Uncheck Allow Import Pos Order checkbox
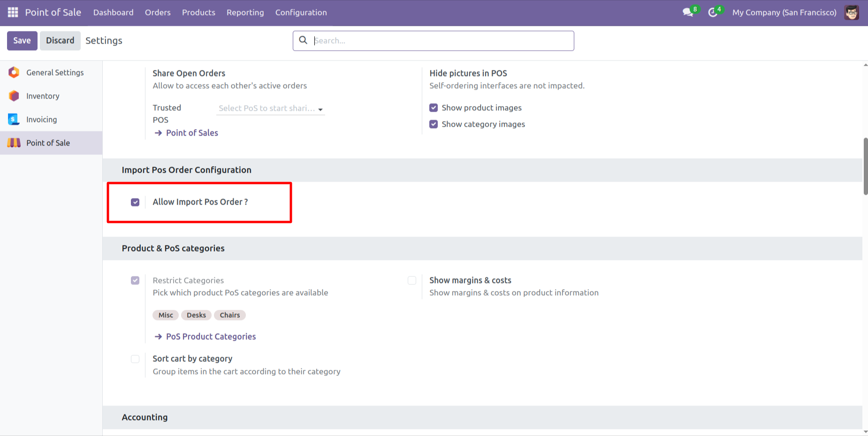 pyautogui.click(x=135, y=202)
